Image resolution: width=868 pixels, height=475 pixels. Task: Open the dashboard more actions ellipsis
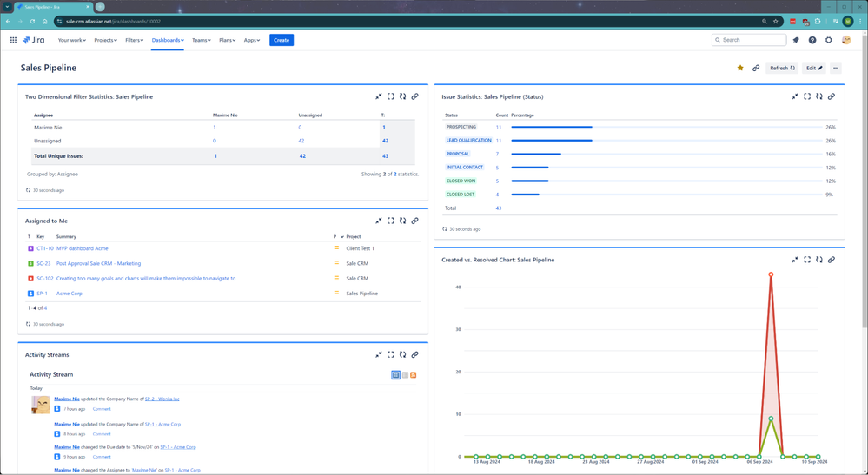(x=836, y=68)
